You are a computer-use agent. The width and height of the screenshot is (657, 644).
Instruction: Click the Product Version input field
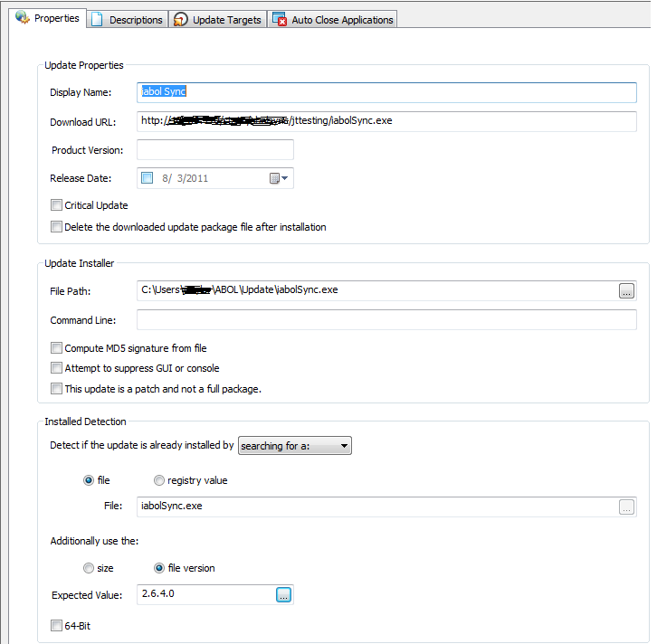tap(215, 150)
